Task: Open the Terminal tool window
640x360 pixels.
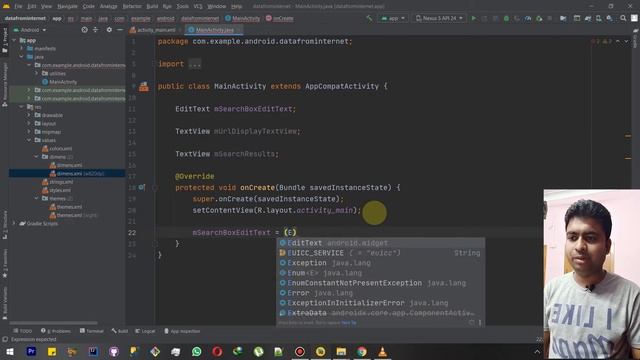Action: [92, 331]
